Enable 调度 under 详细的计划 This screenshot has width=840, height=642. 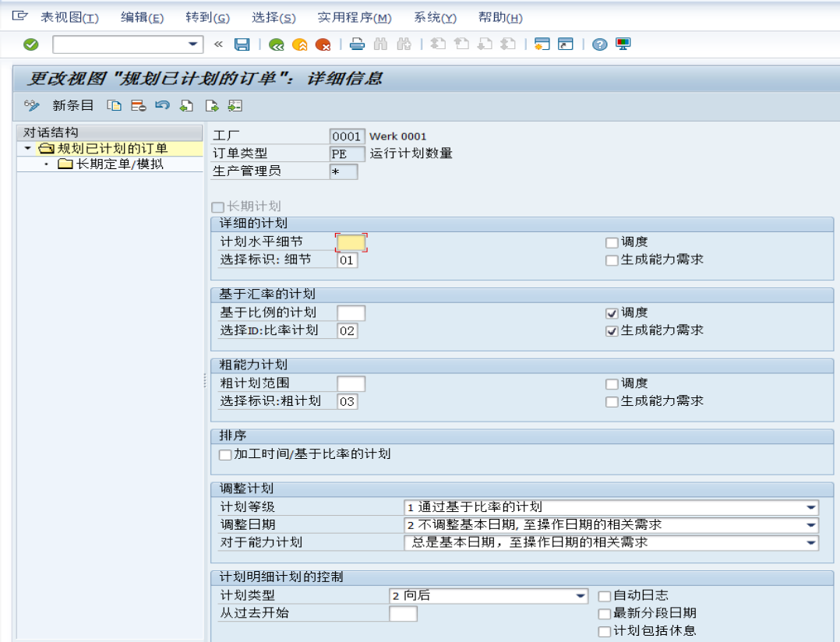point(612,242)
